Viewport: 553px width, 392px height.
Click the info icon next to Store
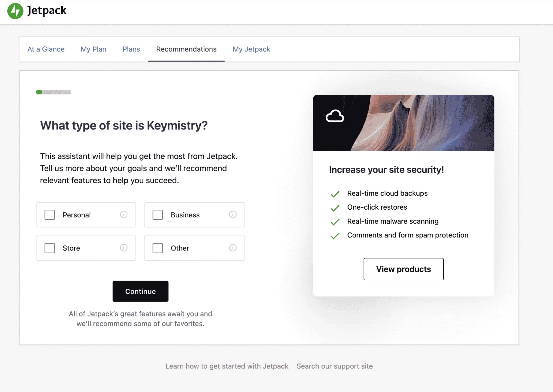click(124, 248)
